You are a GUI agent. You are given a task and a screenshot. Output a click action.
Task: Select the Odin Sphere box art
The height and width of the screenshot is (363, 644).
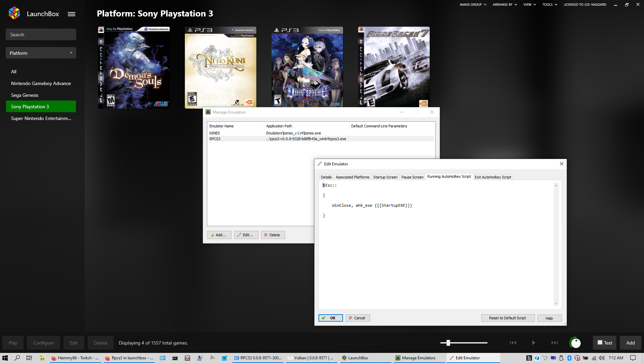click(x=307, y=67)
